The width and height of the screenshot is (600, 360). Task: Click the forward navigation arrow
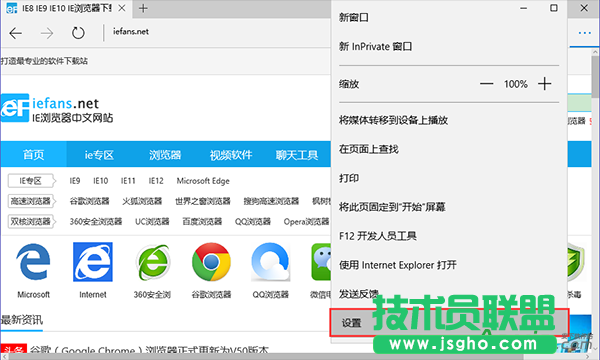[x=47, y=33]
